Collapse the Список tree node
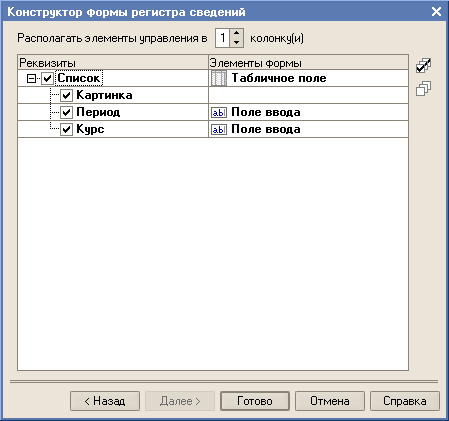This screenshot has width=449, height=421. pyautogui.click(x=31, y=79)
